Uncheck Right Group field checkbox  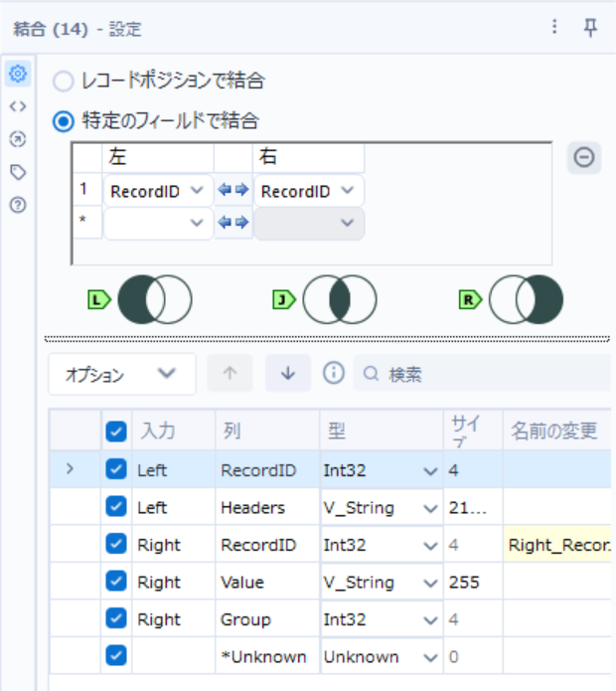coord(116,618)
